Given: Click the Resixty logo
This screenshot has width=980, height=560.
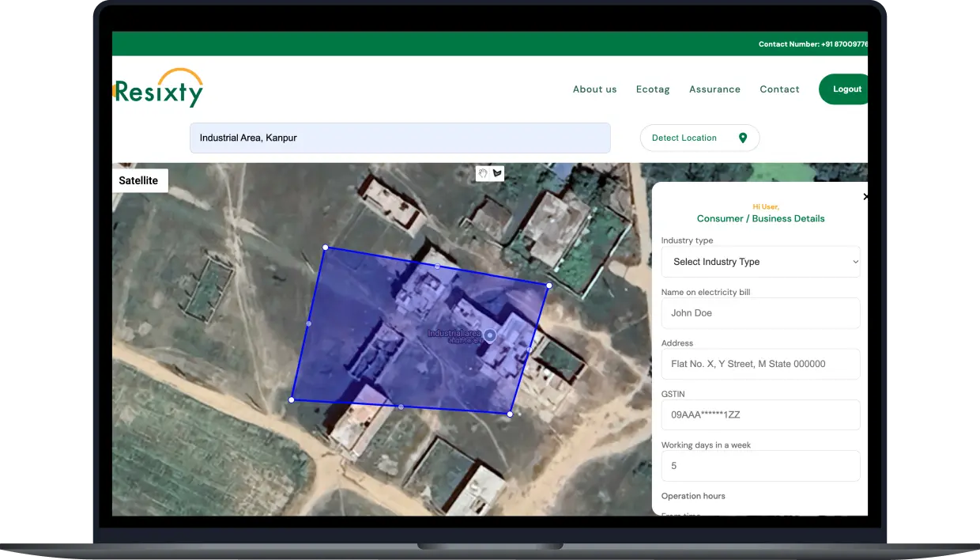Looking at the screenshot, I should 159,89.
